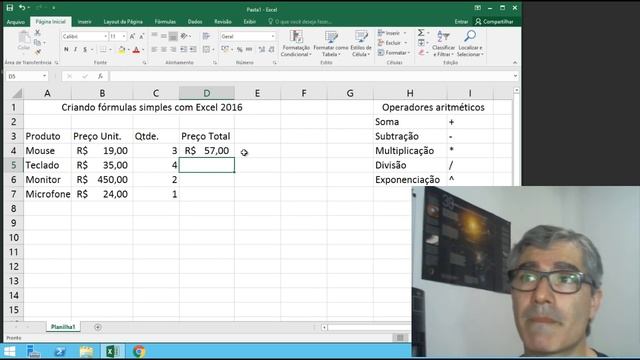The width and height of the screenshot is (640, 360).
Task: Toggle italic I formatting
Action: [x=76, y=49]
